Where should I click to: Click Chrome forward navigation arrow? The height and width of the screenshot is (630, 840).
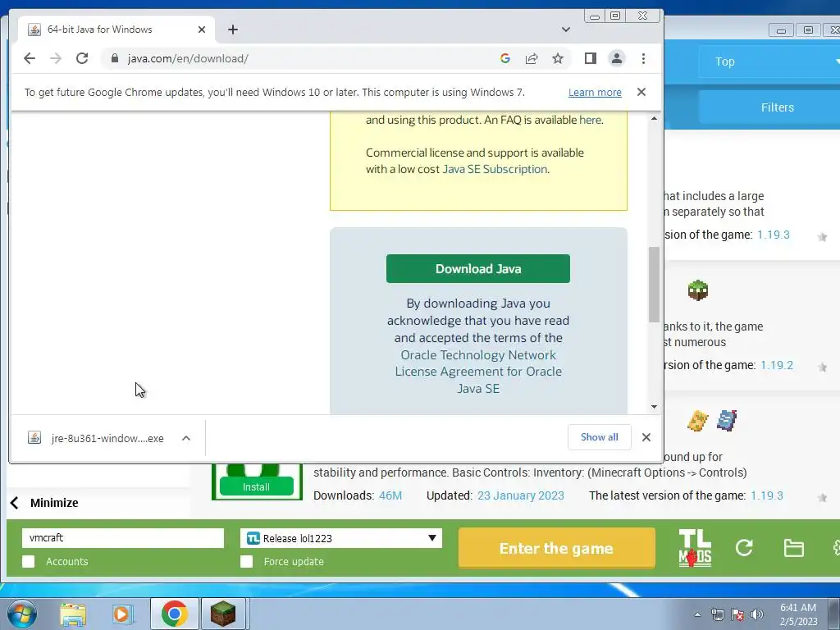click(x=56, y=58)
